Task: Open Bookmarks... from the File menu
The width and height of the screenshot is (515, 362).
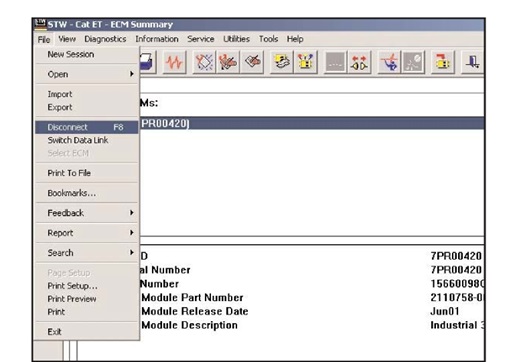Action: click(87, 193)
